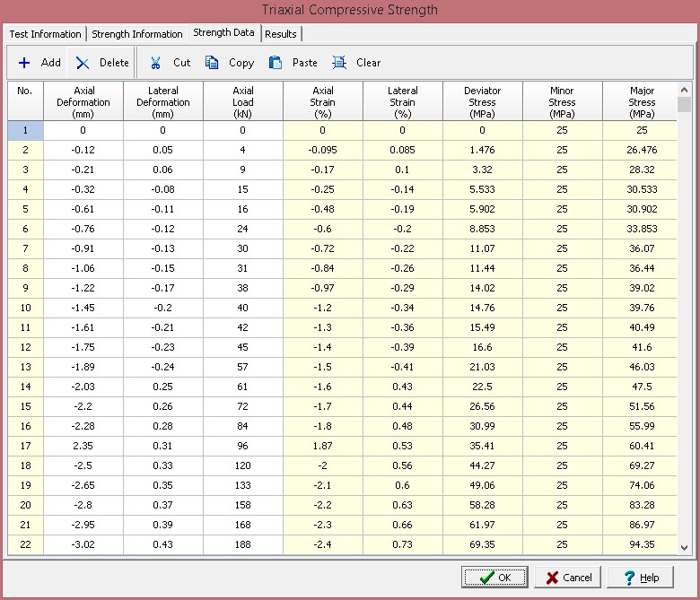The width and height of the screenshot is (700, 600).
Task: Go to the Results tab
Action: [280, 34]
